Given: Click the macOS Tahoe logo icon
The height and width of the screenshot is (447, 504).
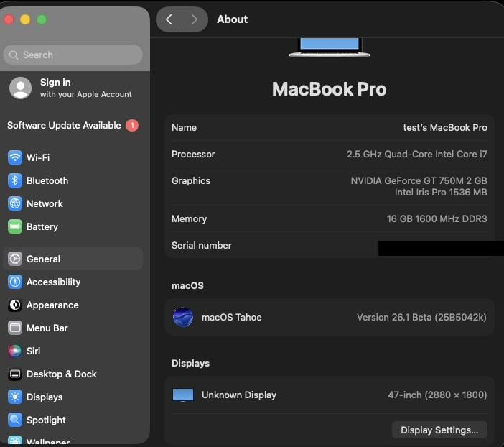Looking at the screenshot, I should pos(183,317).
